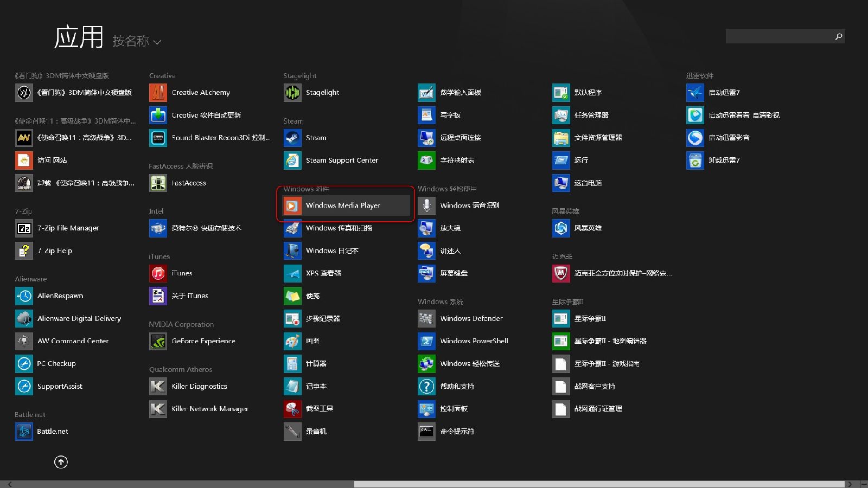The height and width of the screenshot is (488, 868).
Task: Launch AW Command Center
Action: 62,341
